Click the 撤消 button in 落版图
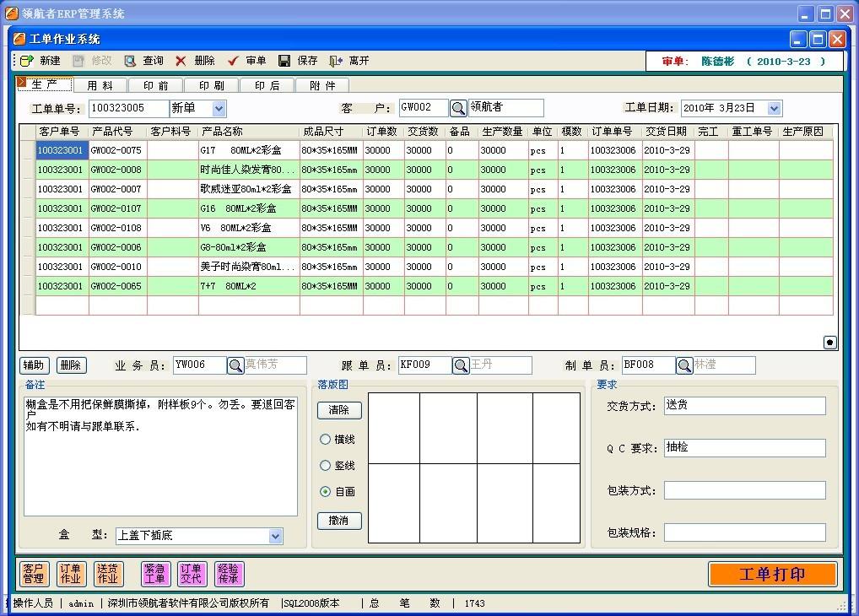859x616 pixels. pos(339,521)
